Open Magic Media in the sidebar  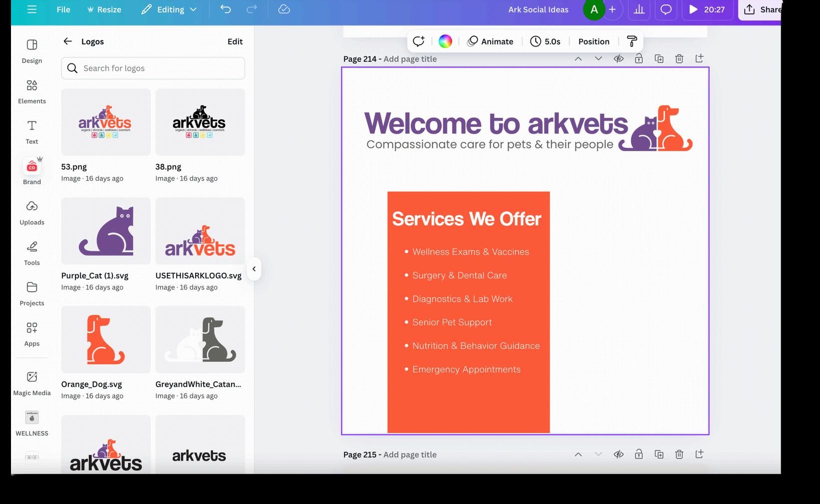coord(32,383)
